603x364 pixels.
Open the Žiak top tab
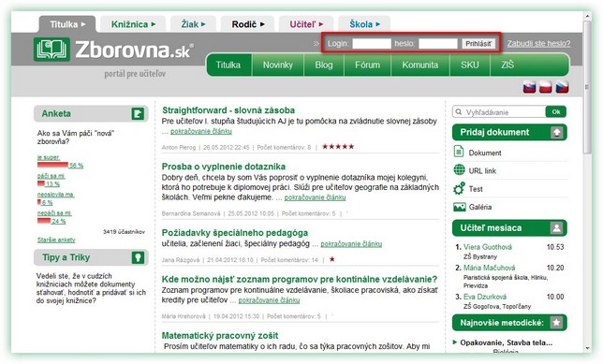click(x=193, y=24)
